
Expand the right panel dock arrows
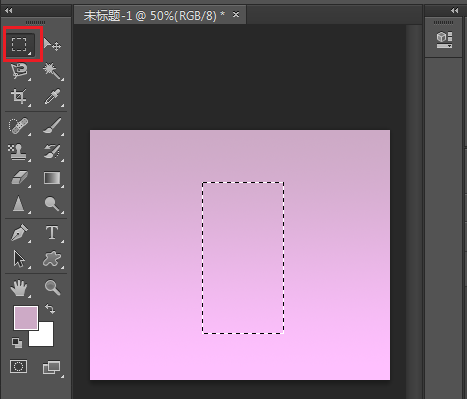point(455,10)
